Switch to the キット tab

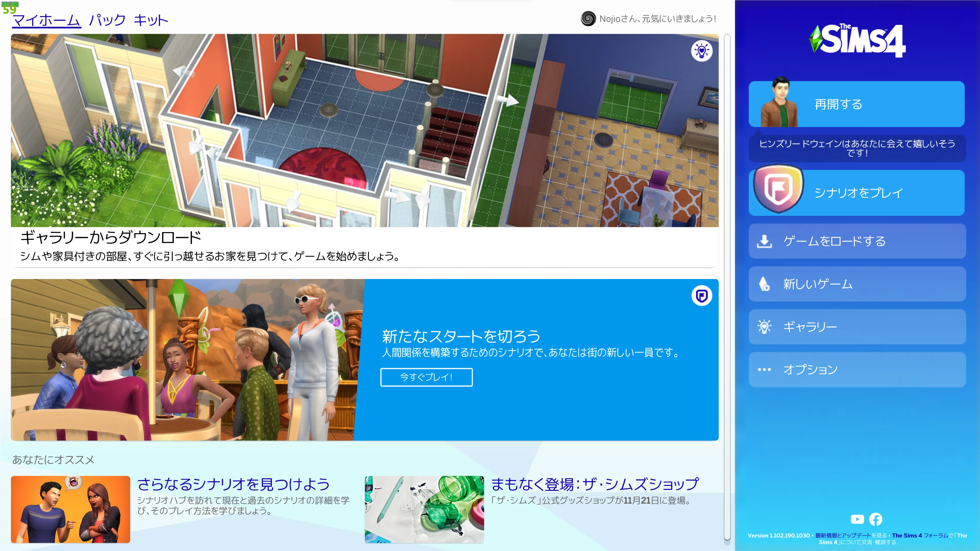(151, 20)
